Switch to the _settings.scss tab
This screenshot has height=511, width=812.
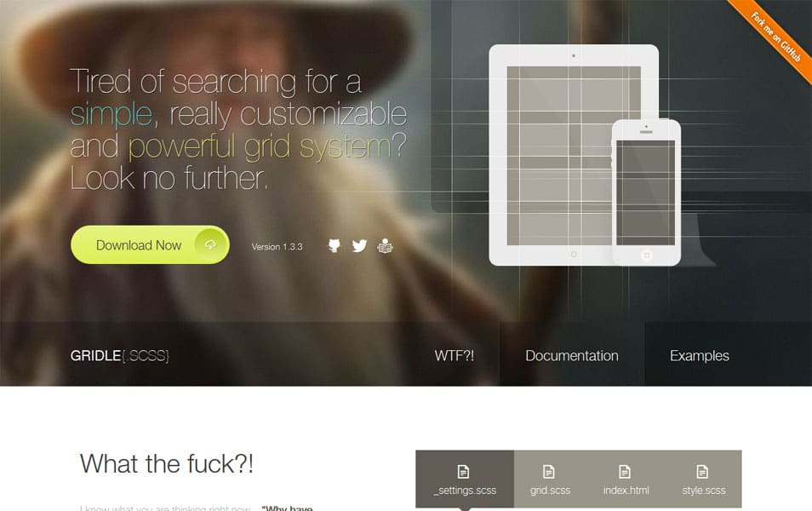pos(465,491)
